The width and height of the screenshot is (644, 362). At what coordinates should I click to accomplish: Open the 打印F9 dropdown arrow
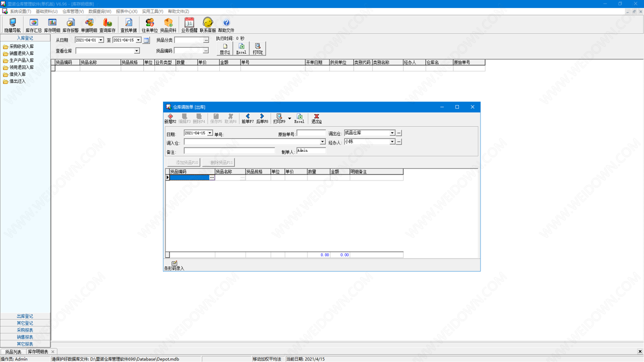tap(289, 119)
